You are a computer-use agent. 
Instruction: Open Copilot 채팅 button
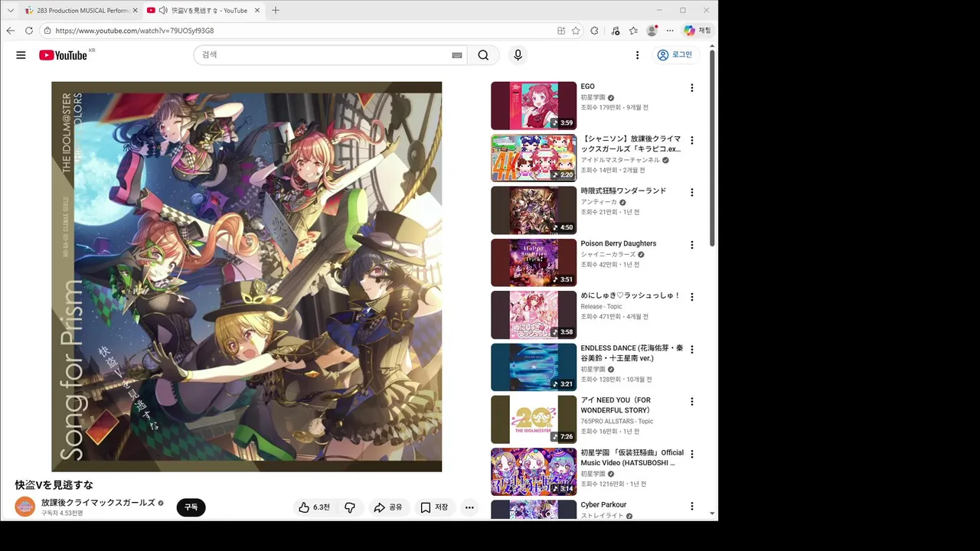coord(697,31)
